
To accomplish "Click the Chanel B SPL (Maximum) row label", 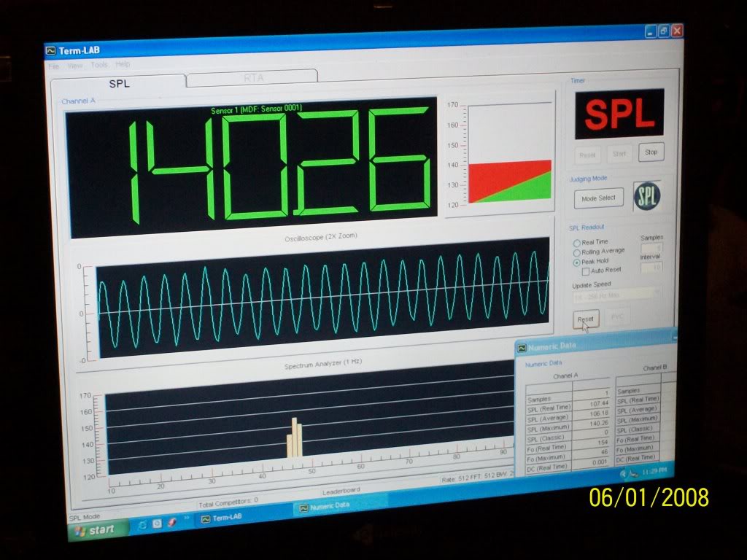I will [637, 420].
